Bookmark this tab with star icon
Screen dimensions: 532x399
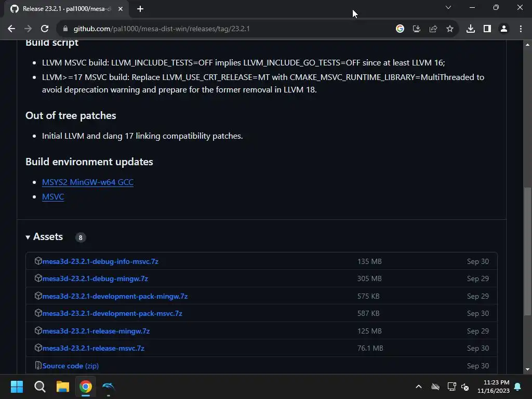click(450, 29)
